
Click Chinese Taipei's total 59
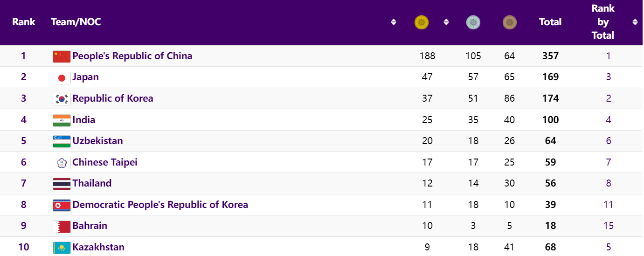point(551,162)
